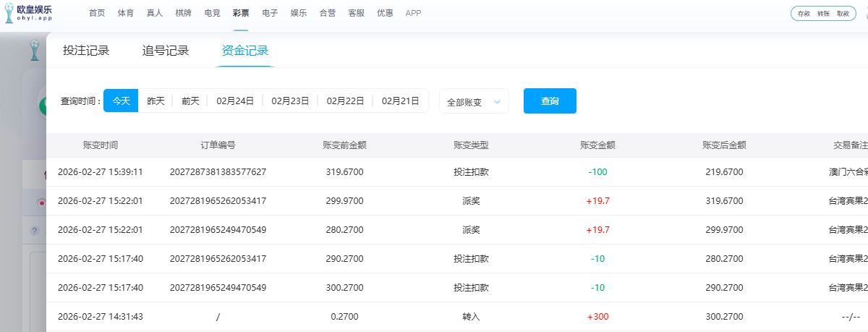Go to 体育 in the top navigation

pos(126,13)
